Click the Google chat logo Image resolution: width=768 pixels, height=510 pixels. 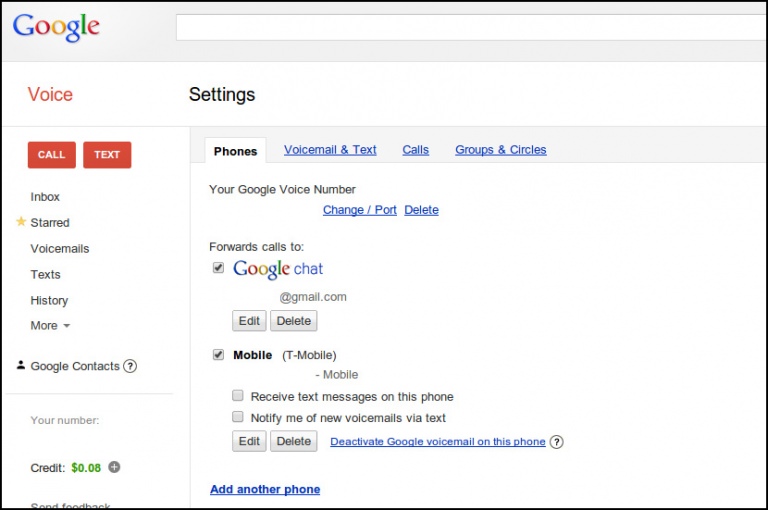point(278,269)
